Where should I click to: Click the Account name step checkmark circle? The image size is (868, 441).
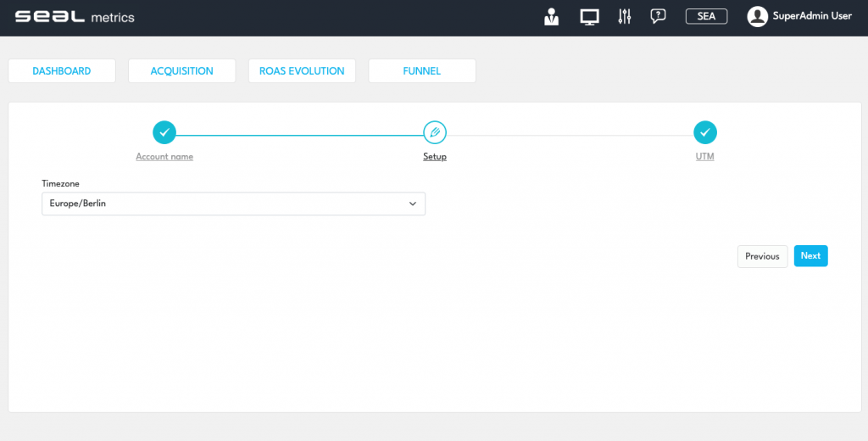[x=164, y=132]
